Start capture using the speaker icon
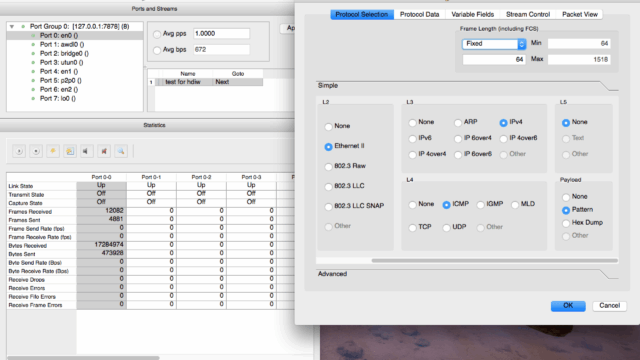Image resolution: width=640 pixels, height=360 pixels. (x=87, y=151)
